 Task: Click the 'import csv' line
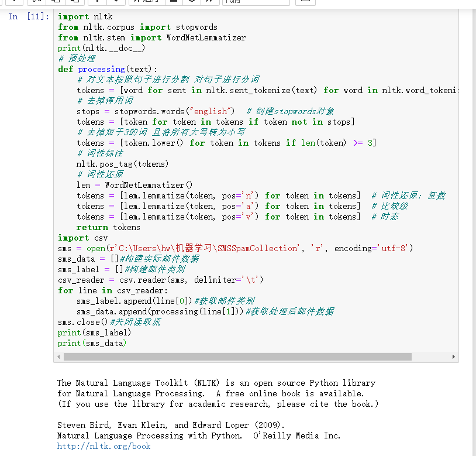point(82,238)
